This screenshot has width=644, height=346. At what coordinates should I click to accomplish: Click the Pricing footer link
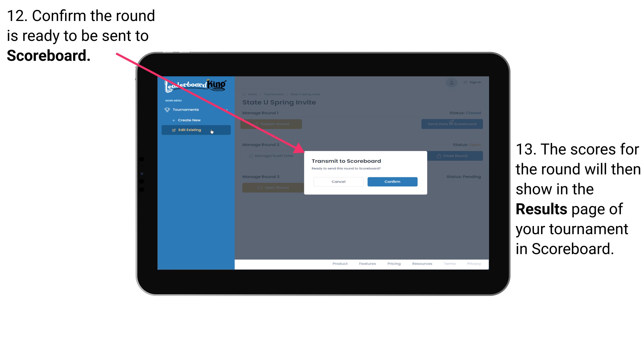click(x=394, y=264)
